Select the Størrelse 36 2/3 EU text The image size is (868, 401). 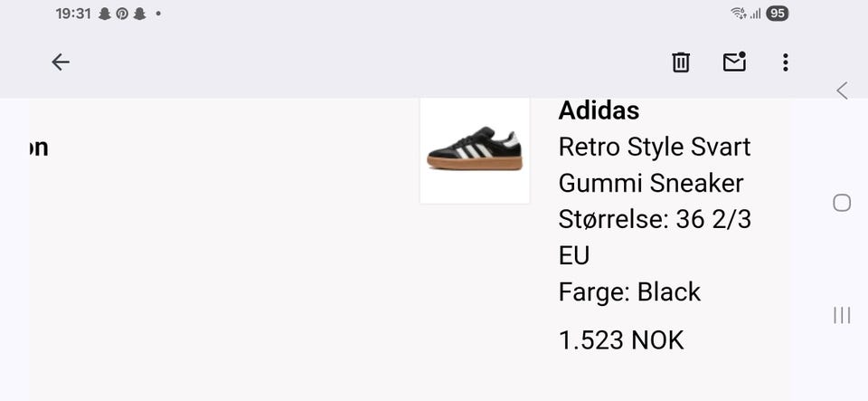[655, 237]
